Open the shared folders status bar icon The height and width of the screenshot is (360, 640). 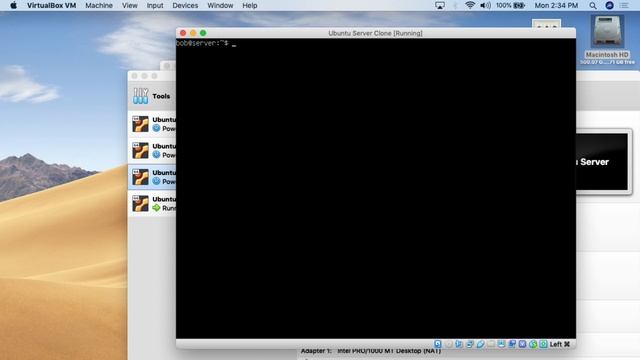point(491,344)
